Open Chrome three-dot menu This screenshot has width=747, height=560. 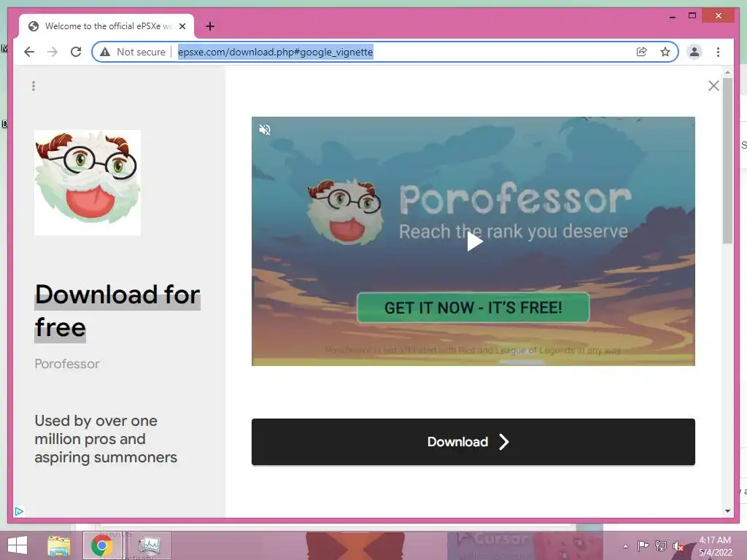(x=718, y=52)
